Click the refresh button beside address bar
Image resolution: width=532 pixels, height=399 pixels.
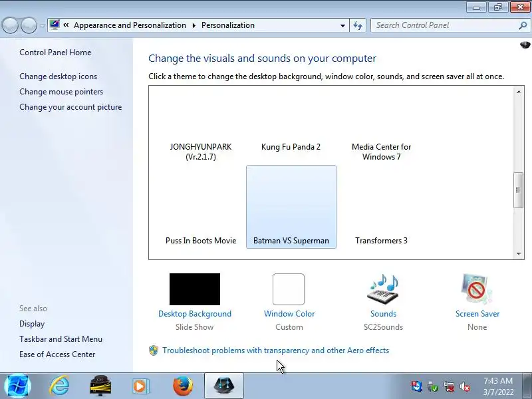pos(358,25)
